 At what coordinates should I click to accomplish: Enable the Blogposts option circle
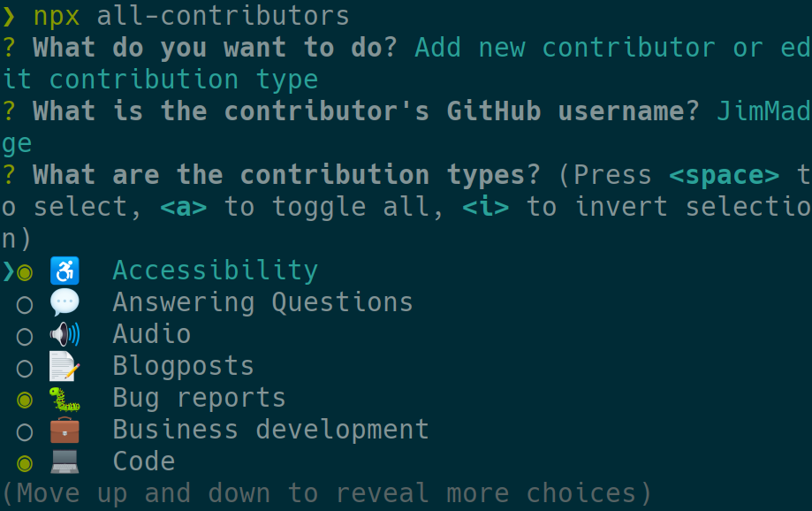[x=25, y=368]
